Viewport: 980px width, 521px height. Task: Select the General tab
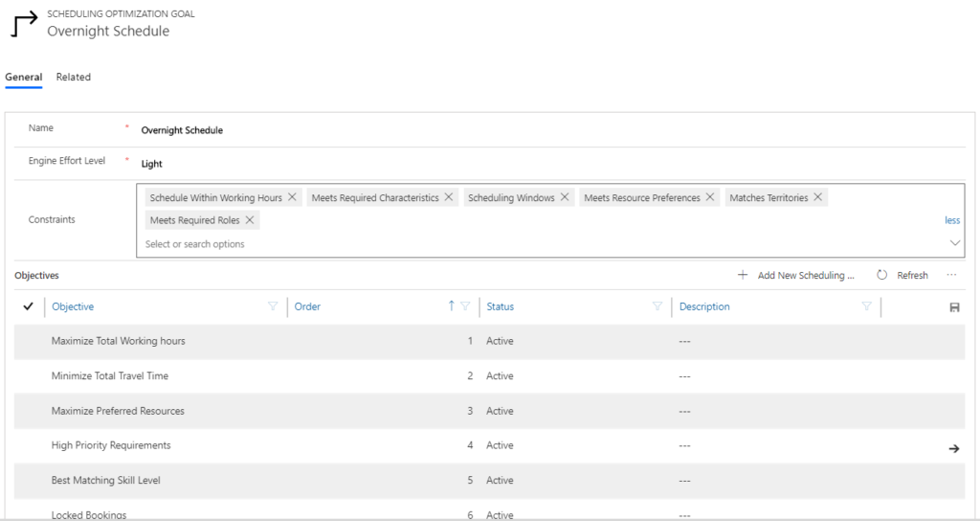[x=24, y=77]
